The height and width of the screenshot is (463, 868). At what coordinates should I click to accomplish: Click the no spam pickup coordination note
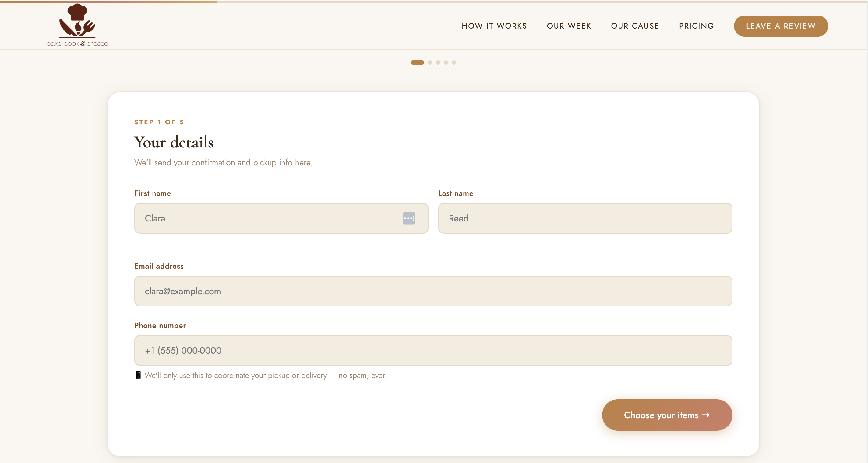266,375
